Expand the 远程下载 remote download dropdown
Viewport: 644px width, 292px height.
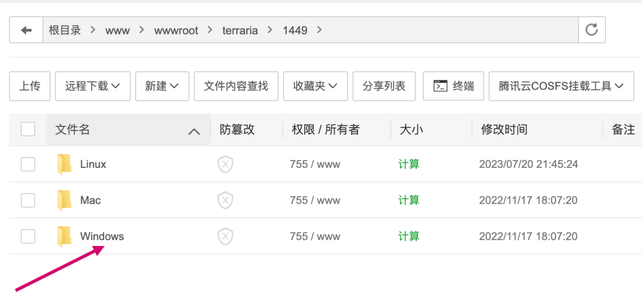tap(92, 86)
